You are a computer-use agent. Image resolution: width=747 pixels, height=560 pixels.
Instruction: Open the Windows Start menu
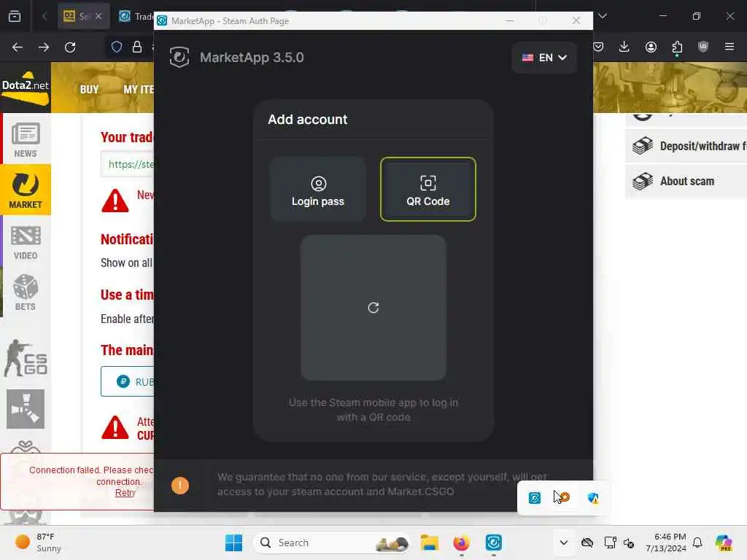pyautogui.click(x=233, y=542)
